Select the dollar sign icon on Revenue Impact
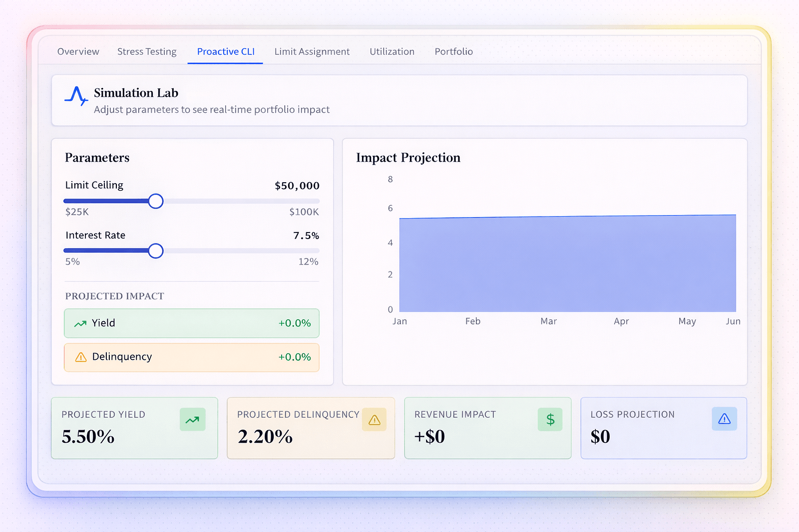Screen dimensions: 799x532 (550, 419)
